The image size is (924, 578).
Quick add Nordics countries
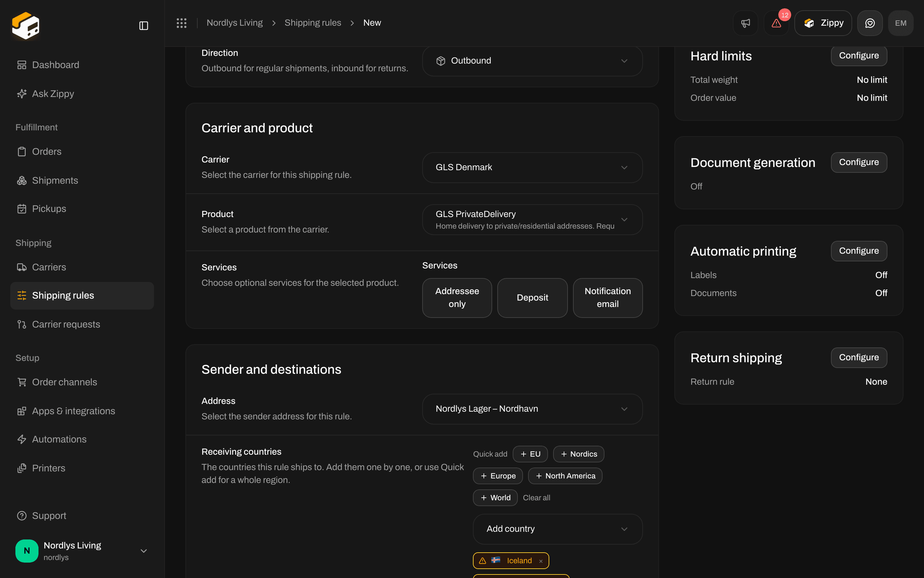(x=578, y=454)
